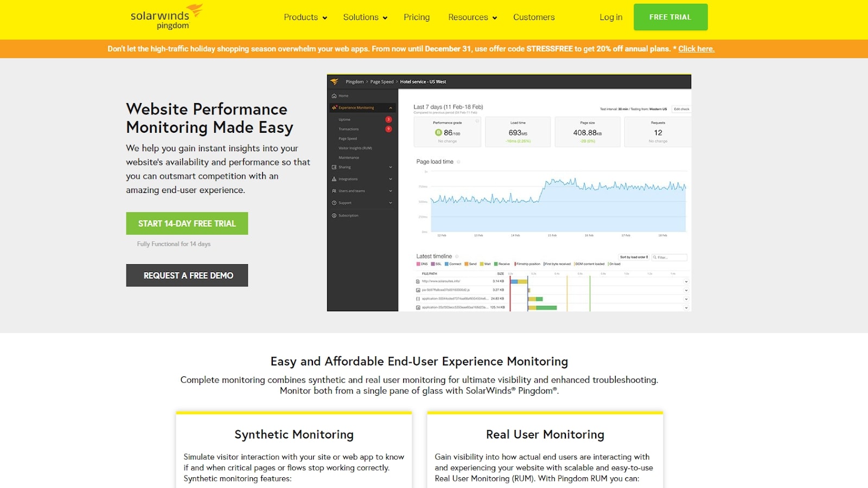
Task: Click REQUEST A FREE DEMO button
Action: [187, 275]
